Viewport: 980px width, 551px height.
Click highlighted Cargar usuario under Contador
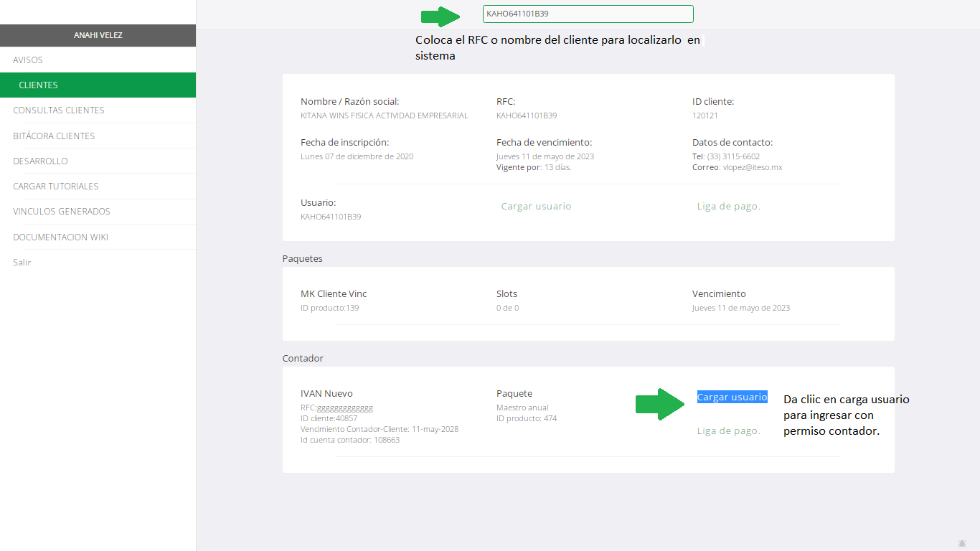[732, 397]
